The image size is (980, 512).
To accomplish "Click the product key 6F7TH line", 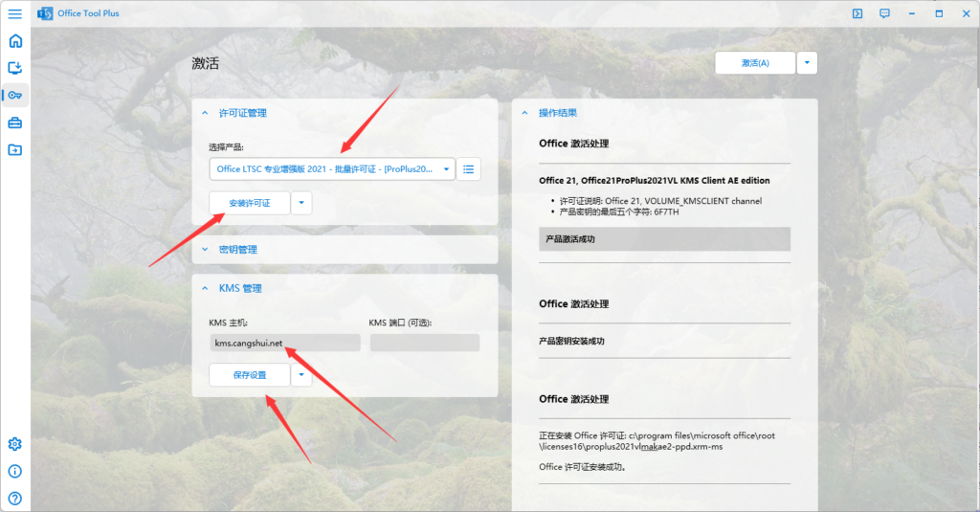I will click(x=619, y=211).
